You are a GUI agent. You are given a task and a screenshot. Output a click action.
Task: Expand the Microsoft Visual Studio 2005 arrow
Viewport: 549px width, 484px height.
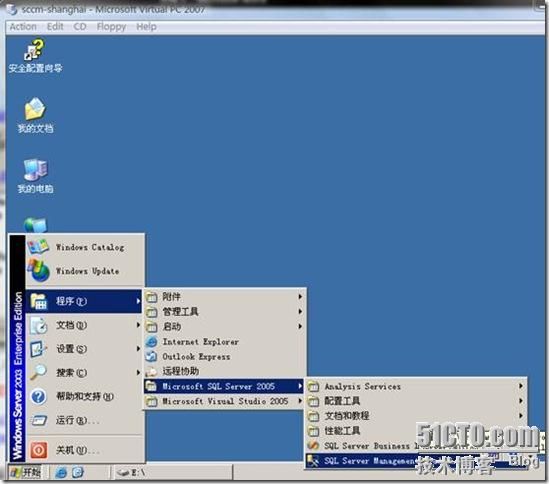[x=300, y=401]
